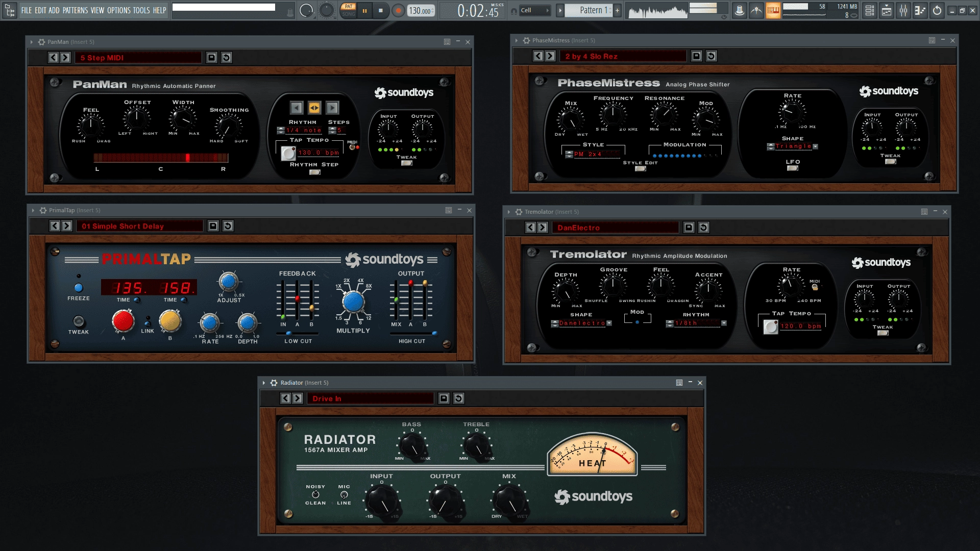
Task: Open the EDIT menu
Action: click(x=40, y=10)
